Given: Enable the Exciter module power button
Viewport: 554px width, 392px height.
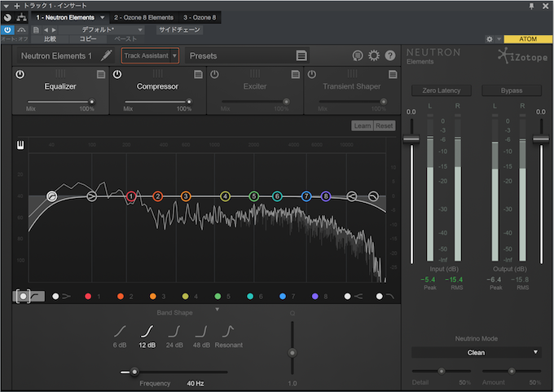Looking at the screenshot, I should point(214,74).
